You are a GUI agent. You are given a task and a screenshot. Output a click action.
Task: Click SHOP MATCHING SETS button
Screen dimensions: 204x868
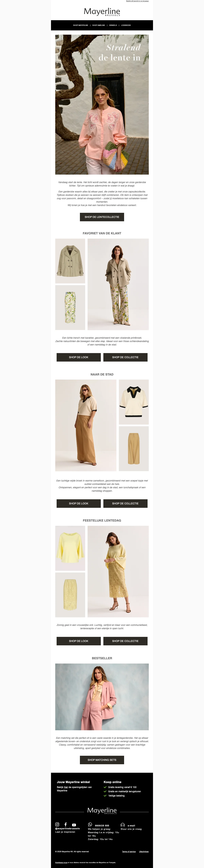(x=102, y=760)
